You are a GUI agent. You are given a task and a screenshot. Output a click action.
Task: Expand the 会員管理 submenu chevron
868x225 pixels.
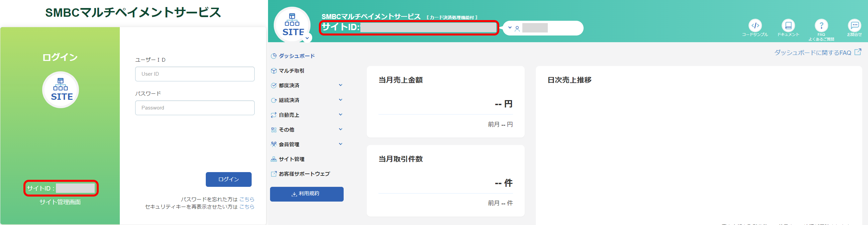tap(340, 144)
